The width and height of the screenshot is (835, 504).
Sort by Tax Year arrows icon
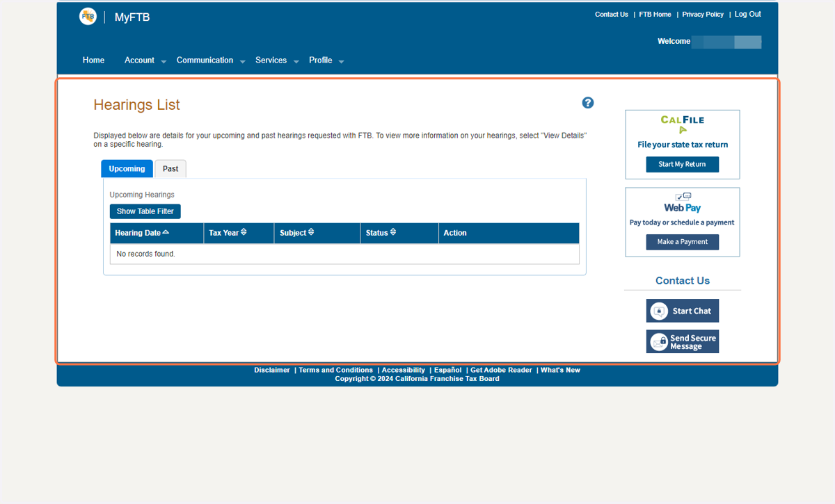click(x=244, y=232)
